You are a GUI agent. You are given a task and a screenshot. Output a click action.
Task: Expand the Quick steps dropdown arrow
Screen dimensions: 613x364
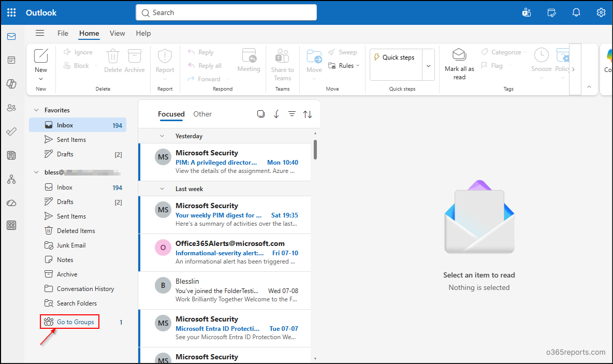[x=429, y=65]
